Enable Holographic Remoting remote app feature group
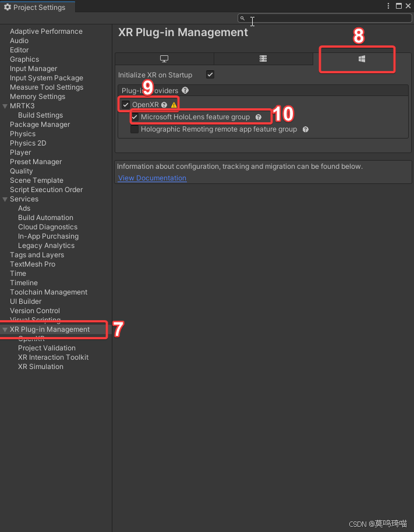The width and height of the screenshot is (414, 532). coord(135,129)
